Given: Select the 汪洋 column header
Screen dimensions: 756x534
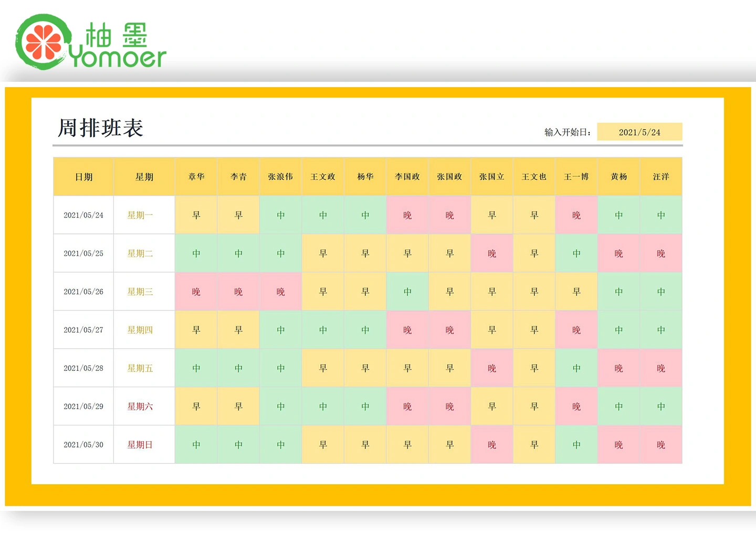Looking at the screenshot, I should 660,177.
